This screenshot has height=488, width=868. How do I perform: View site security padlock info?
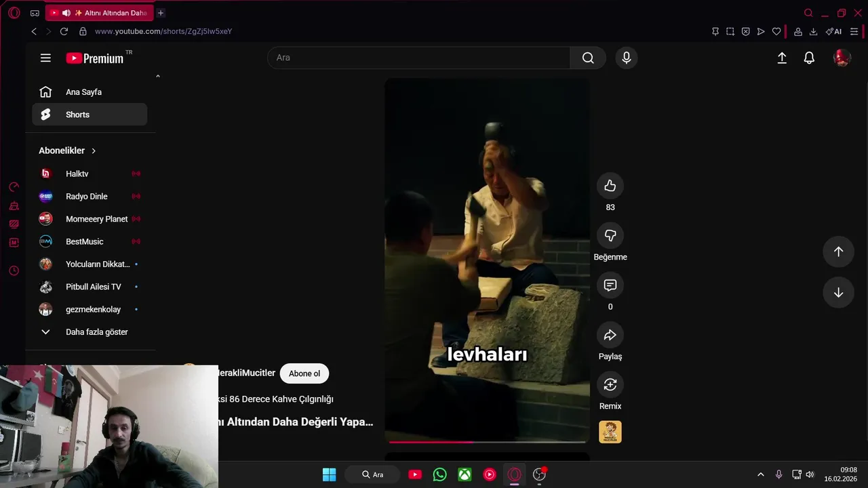[83, 31]
